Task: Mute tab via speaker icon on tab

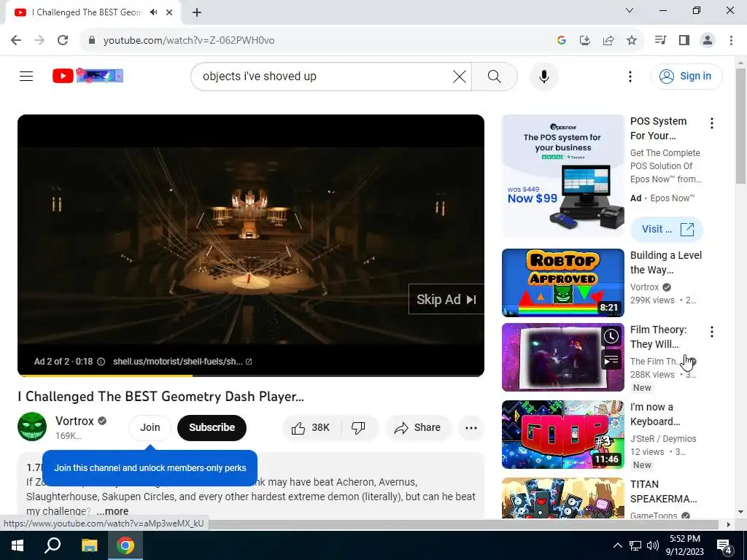Action: pos(153,12)
